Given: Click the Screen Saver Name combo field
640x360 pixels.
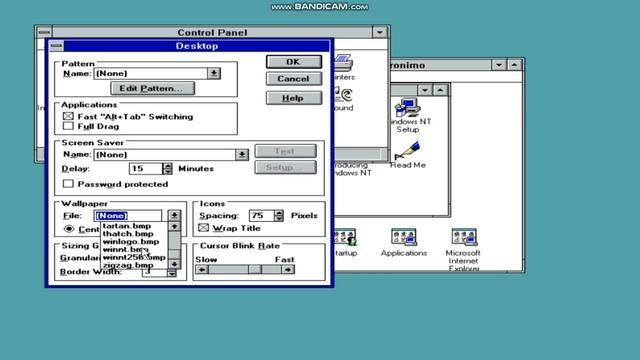Looking at the screenshot, I should coord(164,155).
